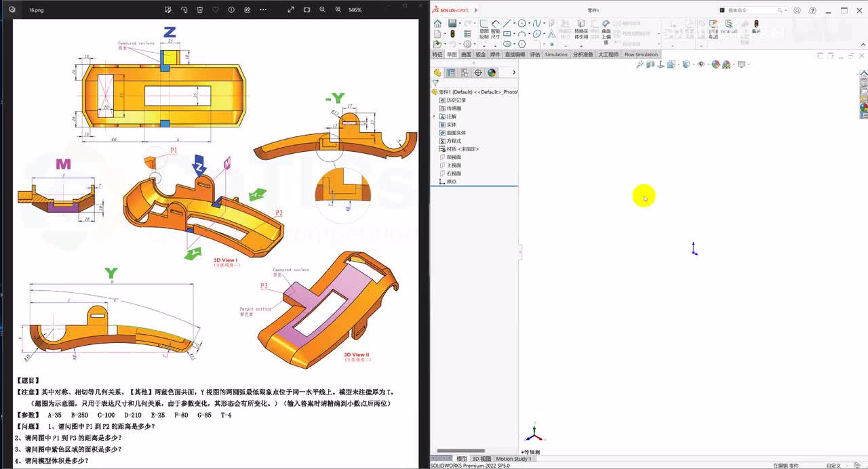Expand the manager tabs chevron arrow

513,73
